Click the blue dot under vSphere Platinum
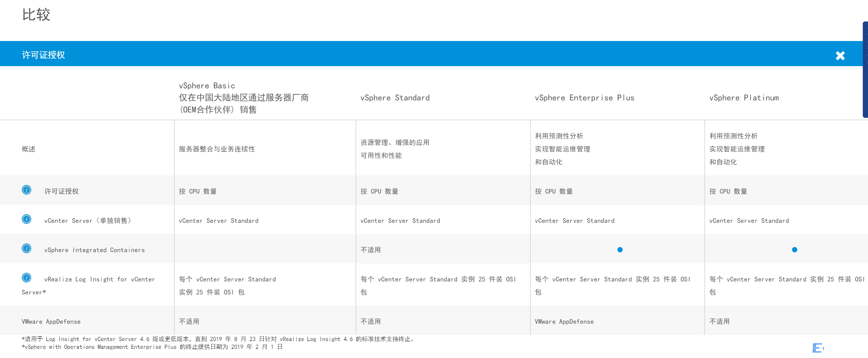868x358 pixels. (x=794, y=250)
